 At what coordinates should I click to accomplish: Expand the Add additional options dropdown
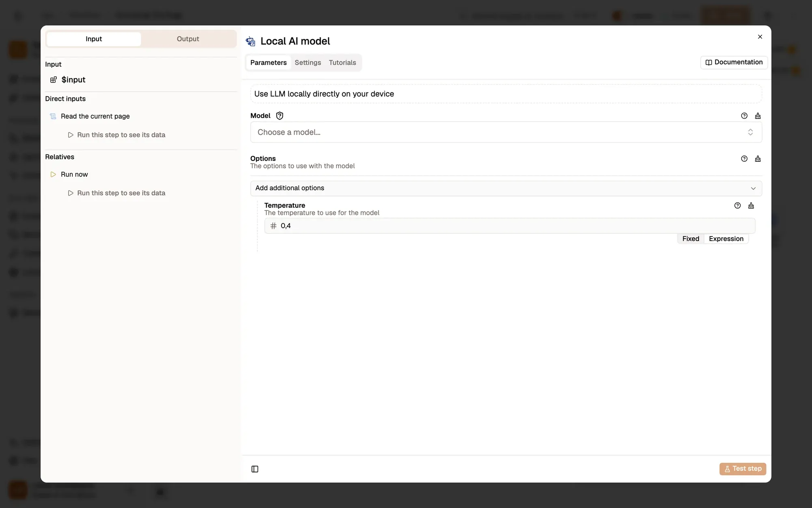[x=506, y=188]
